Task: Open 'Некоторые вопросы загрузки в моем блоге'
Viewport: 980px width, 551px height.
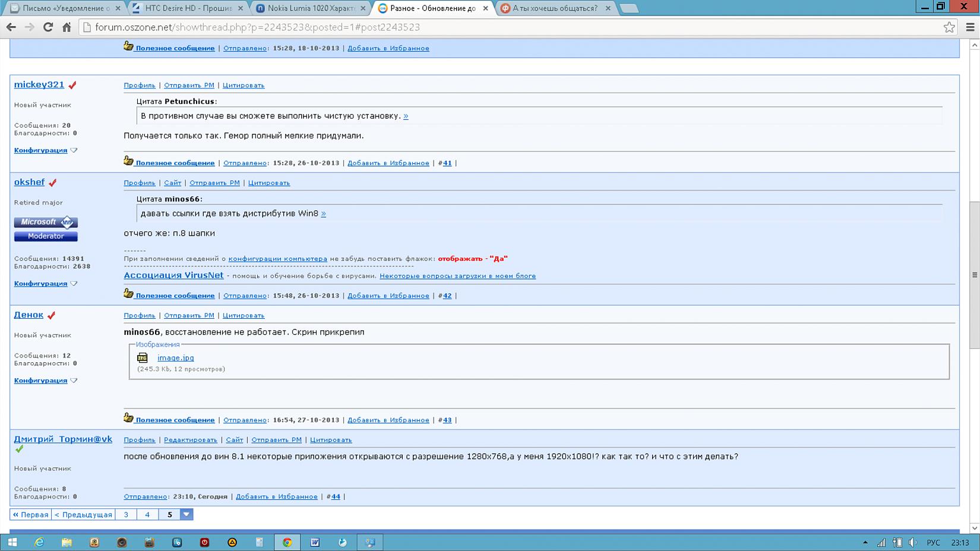Action: click(457, 276)
